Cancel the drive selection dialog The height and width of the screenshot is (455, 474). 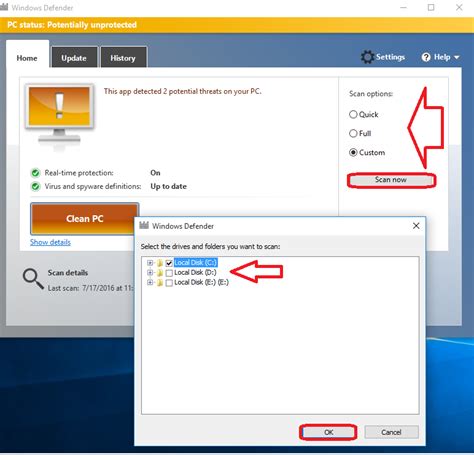pyautogui.click(x=391, y=432)
